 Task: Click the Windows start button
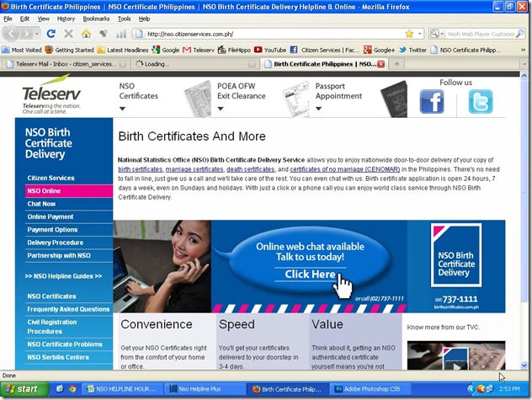pyautogui.click(x=24, y=389)
